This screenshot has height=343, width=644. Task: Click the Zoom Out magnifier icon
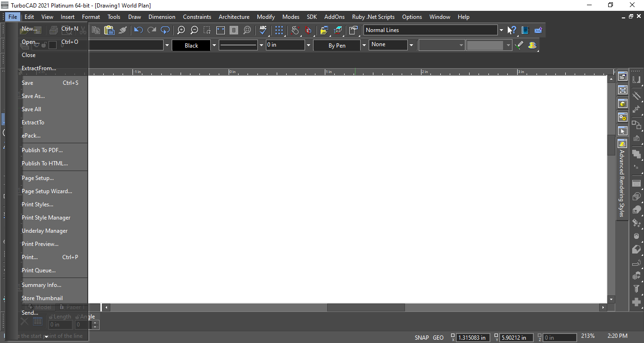coord(194,30)
